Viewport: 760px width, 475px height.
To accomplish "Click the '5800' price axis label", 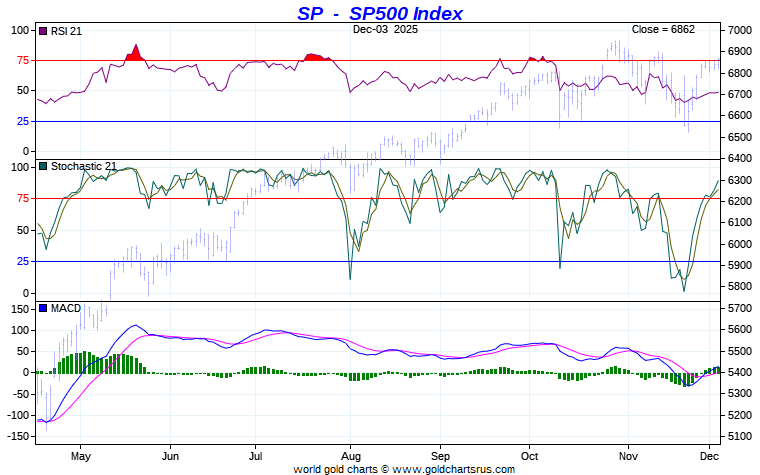I will 740,286.
